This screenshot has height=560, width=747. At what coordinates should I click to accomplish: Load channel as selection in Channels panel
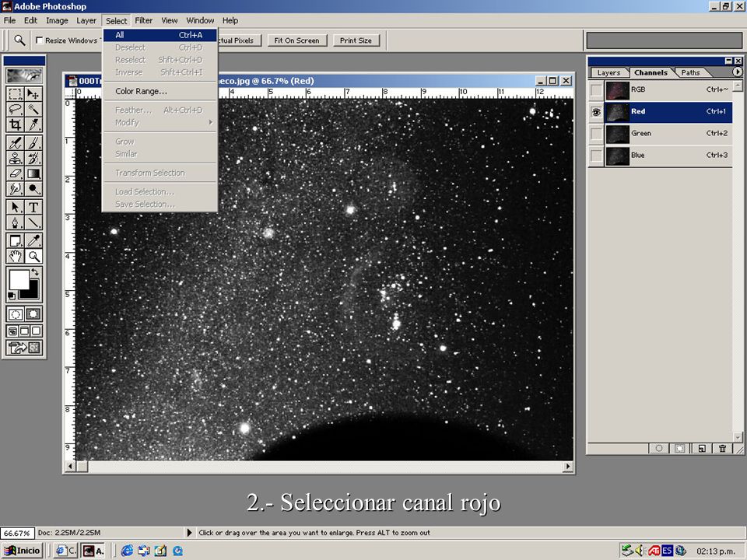point(659,448)
